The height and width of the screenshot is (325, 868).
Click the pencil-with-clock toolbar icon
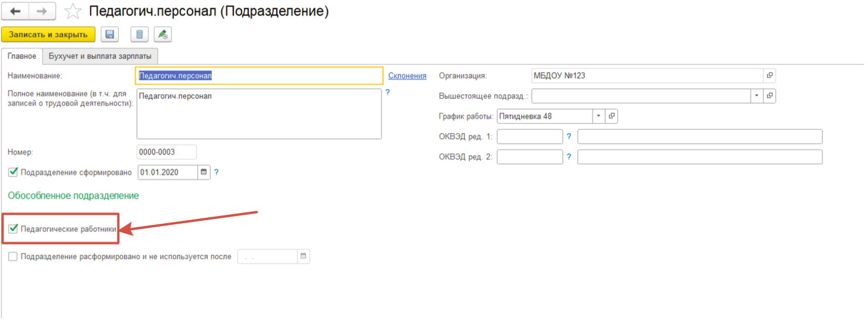click(x=163, y=35)
